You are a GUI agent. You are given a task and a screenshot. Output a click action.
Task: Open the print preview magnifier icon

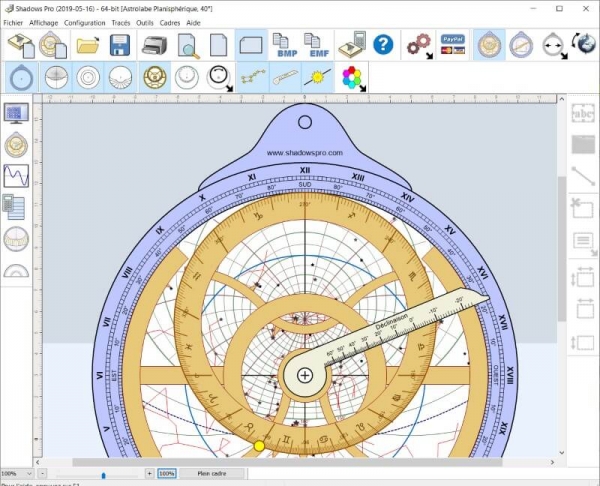[187, 45]
